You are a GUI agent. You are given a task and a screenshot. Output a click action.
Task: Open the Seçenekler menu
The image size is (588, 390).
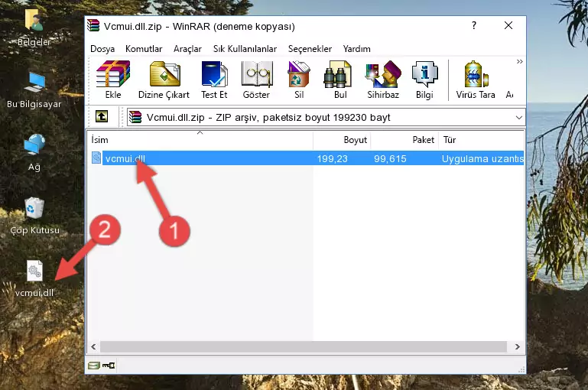(x=310, y=49)
